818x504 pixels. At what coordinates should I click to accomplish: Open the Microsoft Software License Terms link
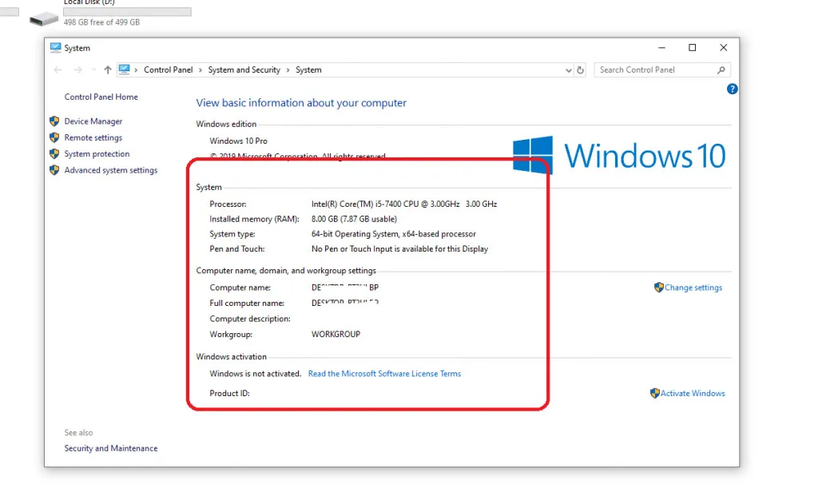pos(384,373)
